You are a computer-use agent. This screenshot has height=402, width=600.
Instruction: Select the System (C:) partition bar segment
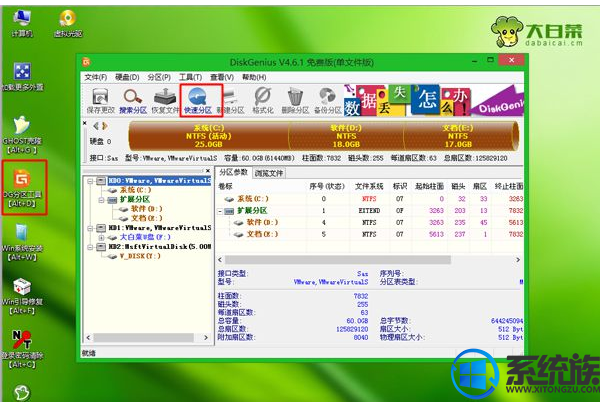click(x=209, y=136)
